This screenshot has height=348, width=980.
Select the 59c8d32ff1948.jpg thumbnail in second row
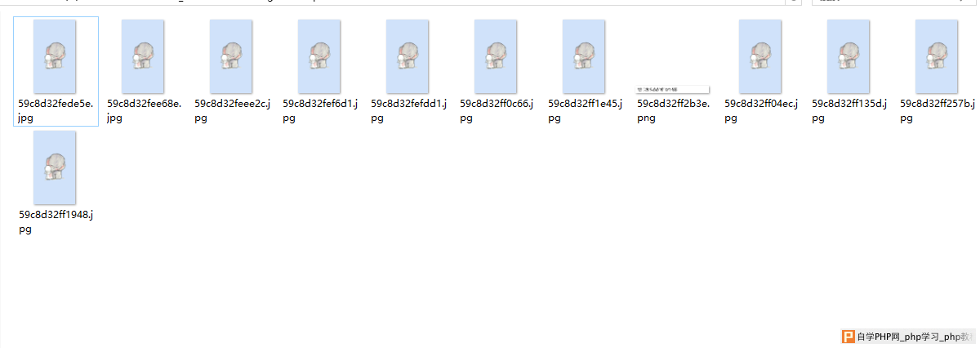tap(55, 167)
